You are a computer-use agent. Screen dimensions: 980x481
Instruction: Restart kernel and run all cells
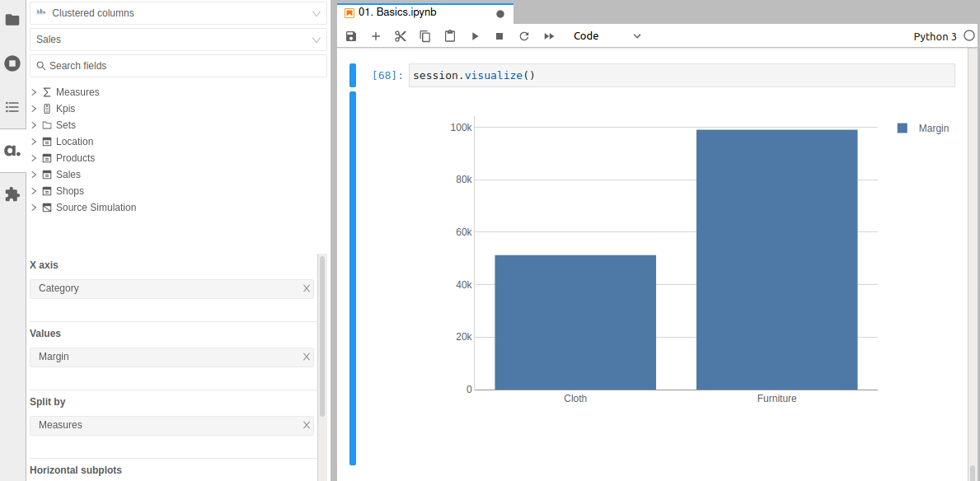[550, 36]
